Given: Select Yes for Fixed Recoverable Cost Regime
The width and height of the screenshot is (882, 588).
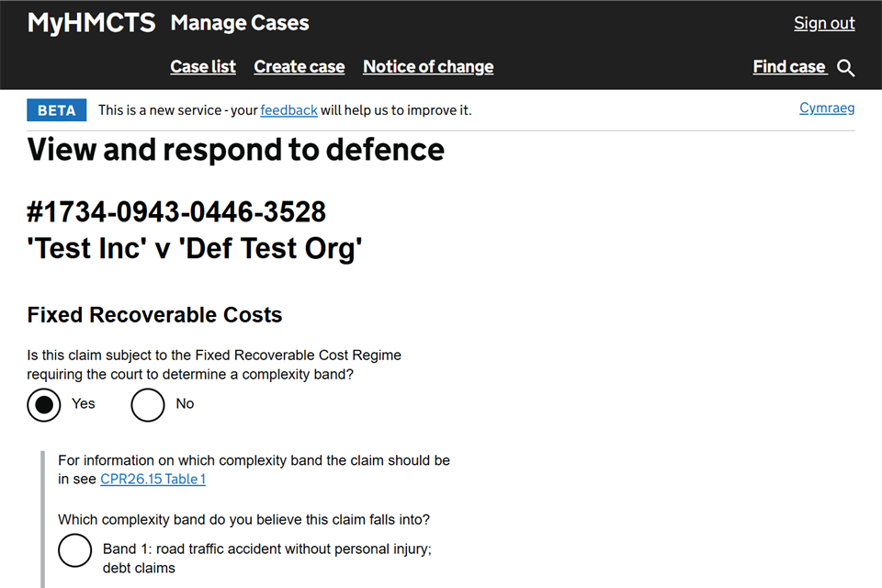Looking at the screenshot, I should [x=44, y=404].
